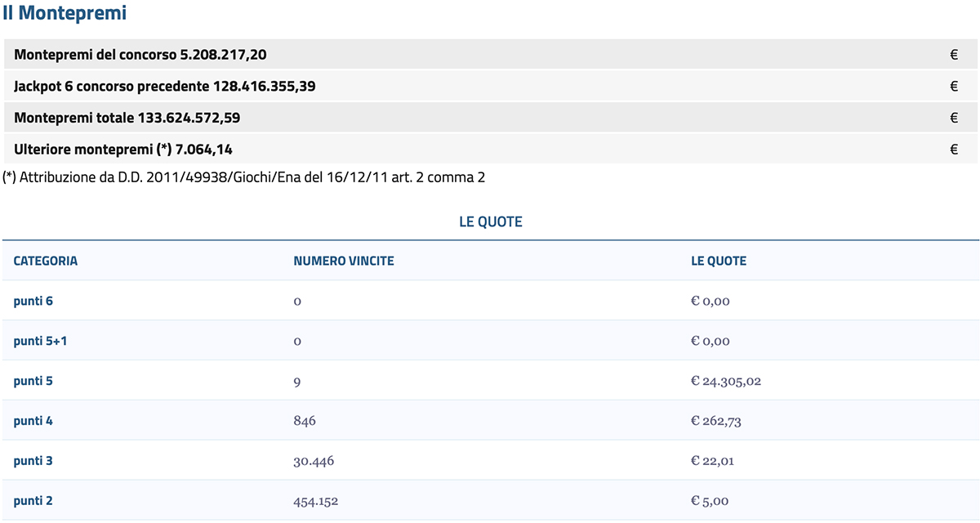980x523 pixels.
Task: Select the punti 5 category
Action: click(33, 381)
